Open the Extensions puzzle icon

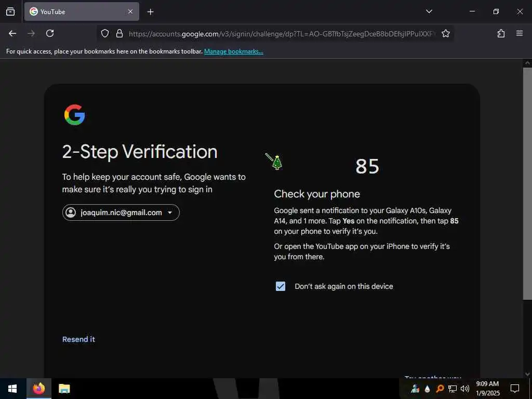pyautogui.click(x=501, y=33)
